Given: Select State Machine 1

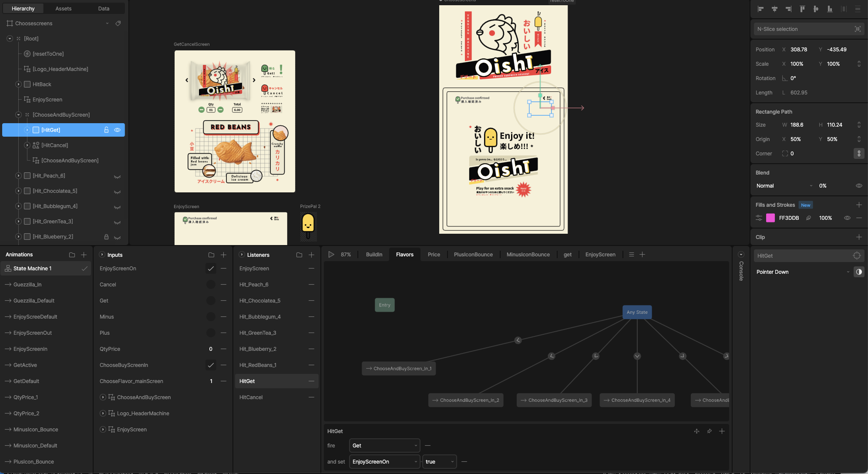Looking at the screenshot, I should 46,269.
